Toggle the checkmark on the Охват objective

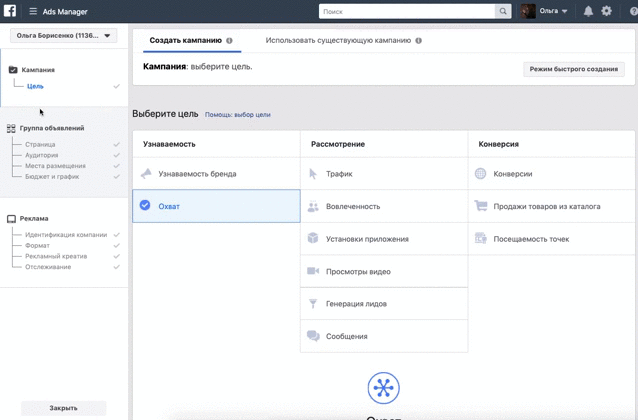(145, 205)
